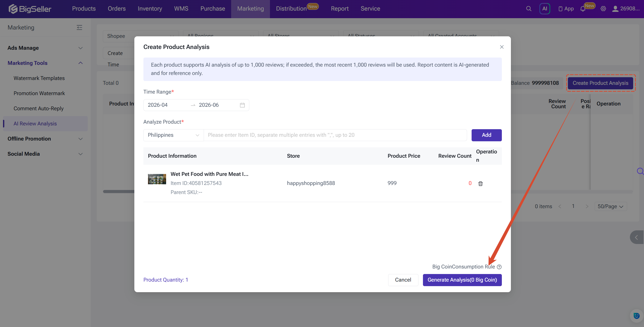Open the Orders menu
Viewport: 644px width, 327px height.
point(116,9)
